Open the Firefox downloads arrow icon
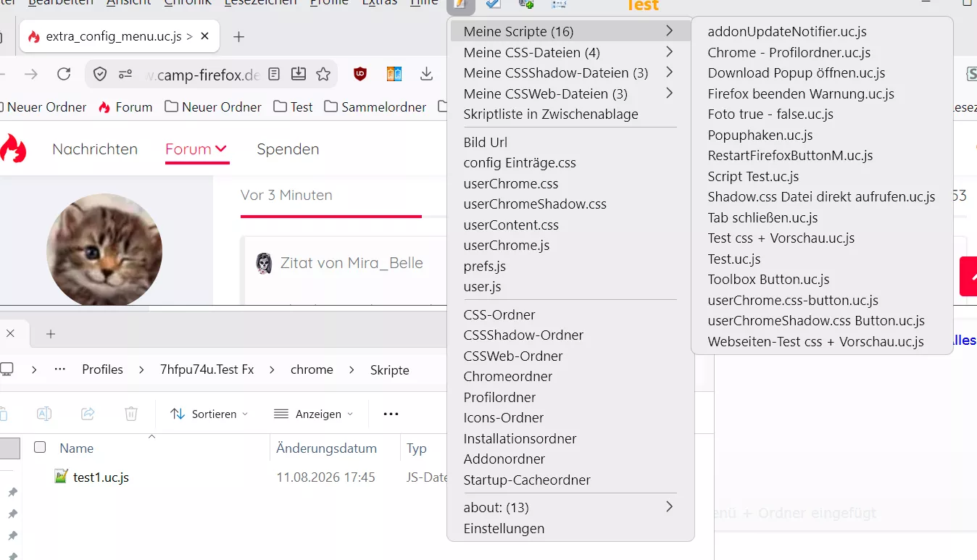The height and width of the screenshot is (560, 977). (427, 74)
